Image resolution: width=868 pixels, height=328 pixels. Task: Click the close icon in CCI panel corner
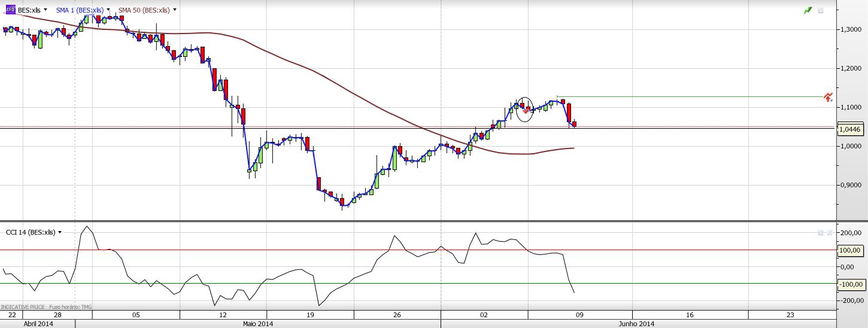tap(830, 232)
